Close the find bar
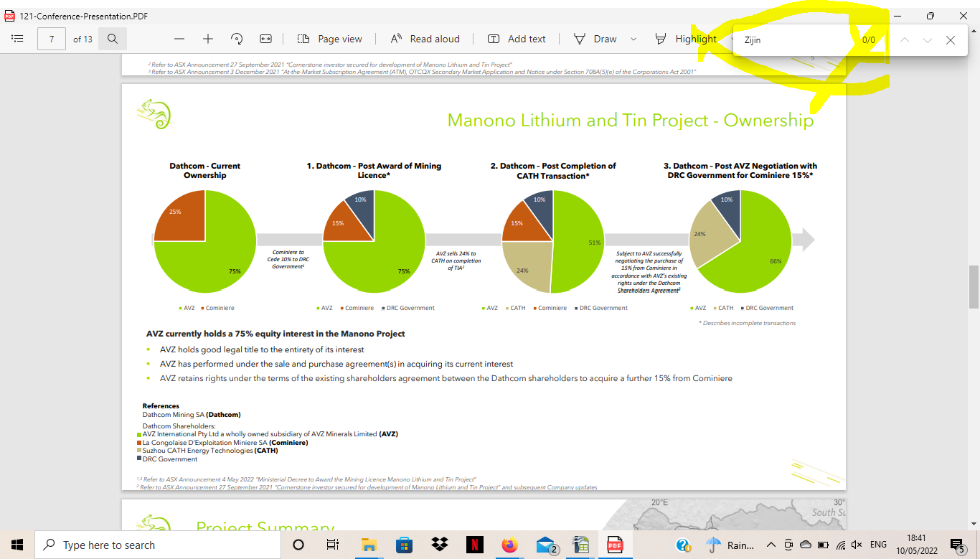The height and width of the screenshot is (559, 980). pos(951,40)
